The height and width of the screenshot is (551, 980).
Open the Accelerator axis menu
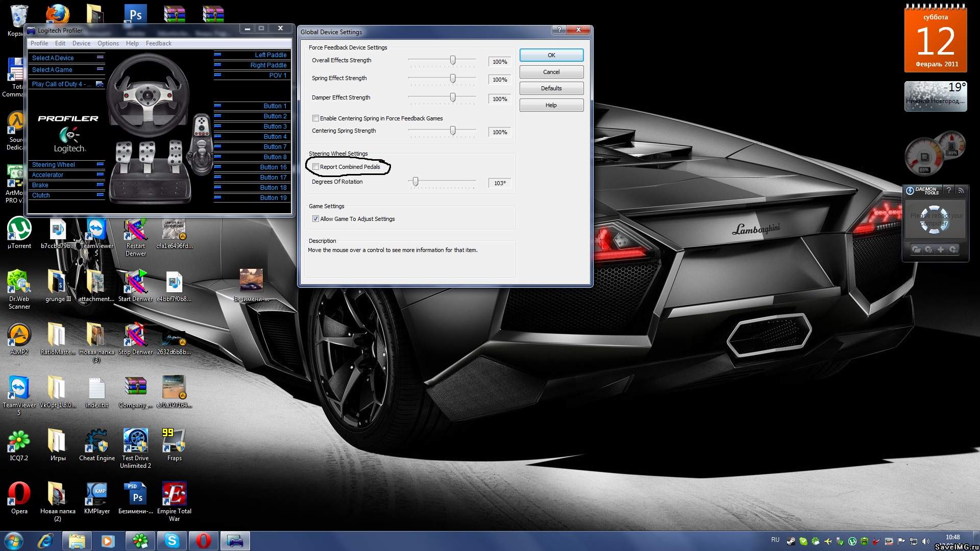tap(67, 174)
